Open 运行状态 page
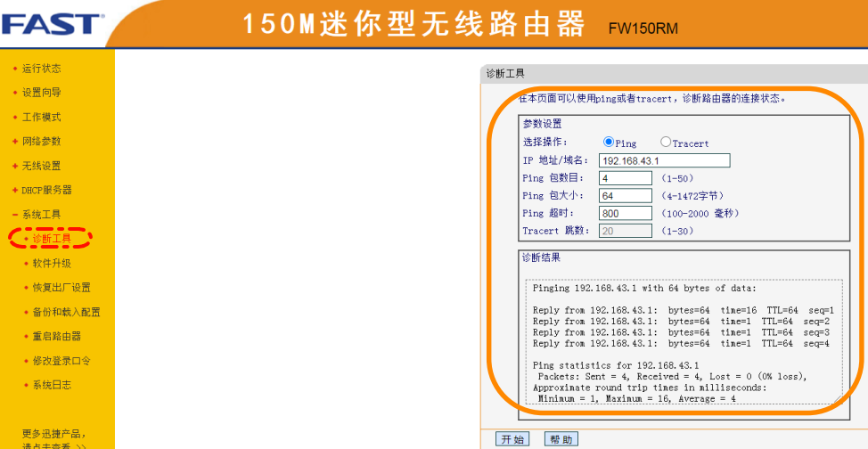The width and height of the screenshot is (868, 449). click(41, 69)
